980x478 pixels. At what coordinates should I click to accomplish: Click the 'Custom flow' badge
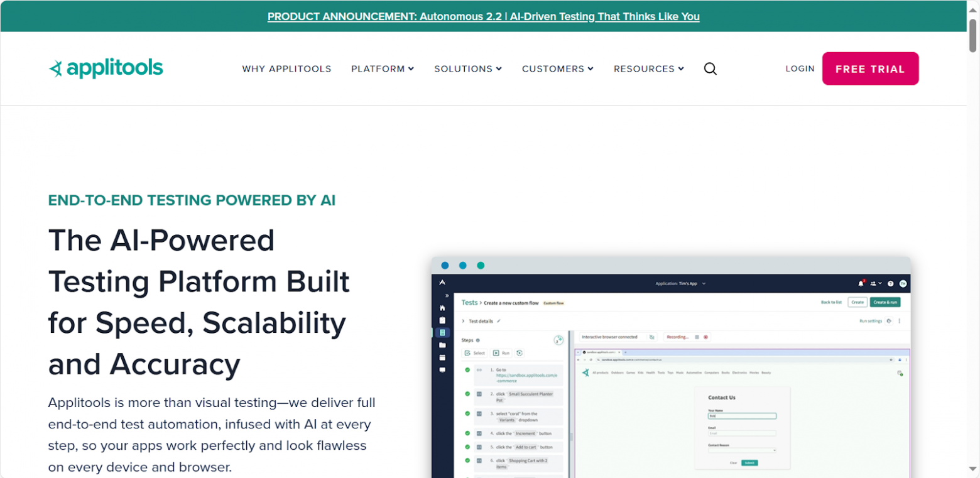pyautogui.click(x=553, y=303)
